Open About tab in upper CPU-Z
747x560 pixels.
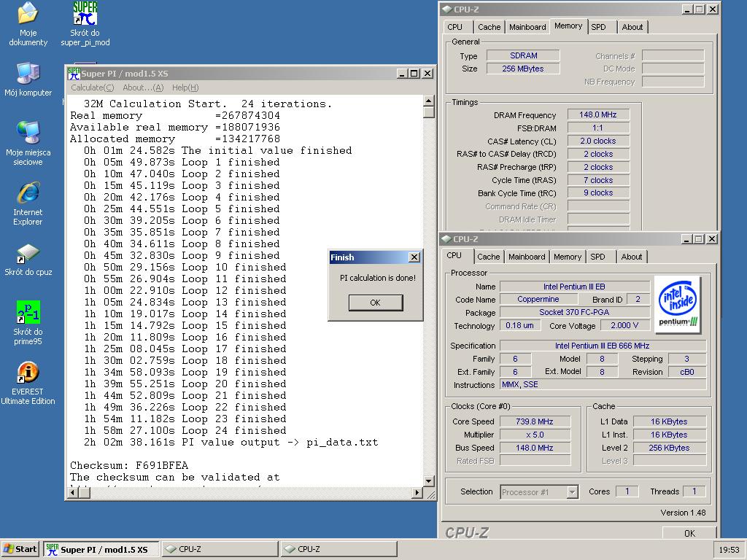click(x=632, y=27)
